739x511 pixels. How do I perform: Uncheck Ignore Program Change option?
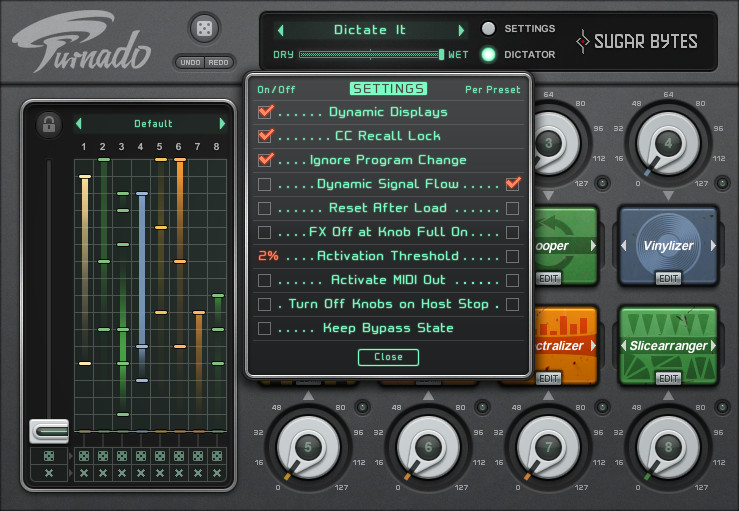pyautogui.click(x=265, y=160)
